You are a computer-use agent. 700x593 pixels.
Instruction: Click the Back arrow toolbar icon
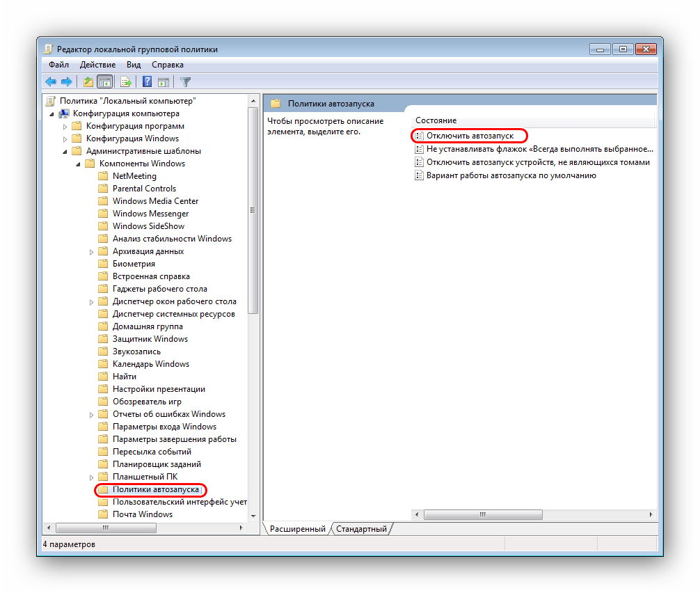coord(51,82)
